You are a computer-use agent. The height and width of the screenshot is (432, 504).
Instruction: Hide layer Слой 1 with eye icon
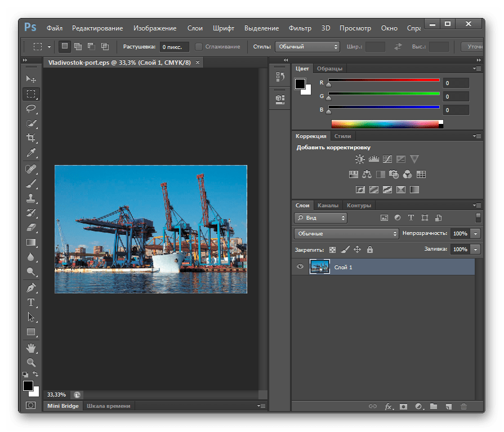(x=300, y=267)
